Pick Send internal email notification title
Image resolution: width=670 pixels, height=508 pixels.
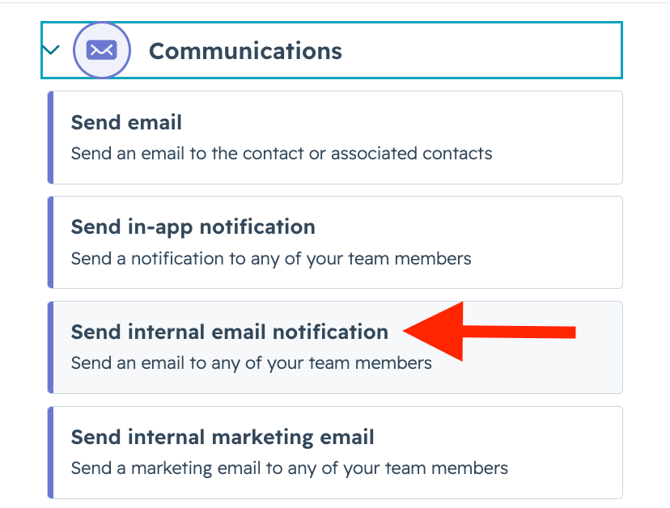(x=229, y=332)
